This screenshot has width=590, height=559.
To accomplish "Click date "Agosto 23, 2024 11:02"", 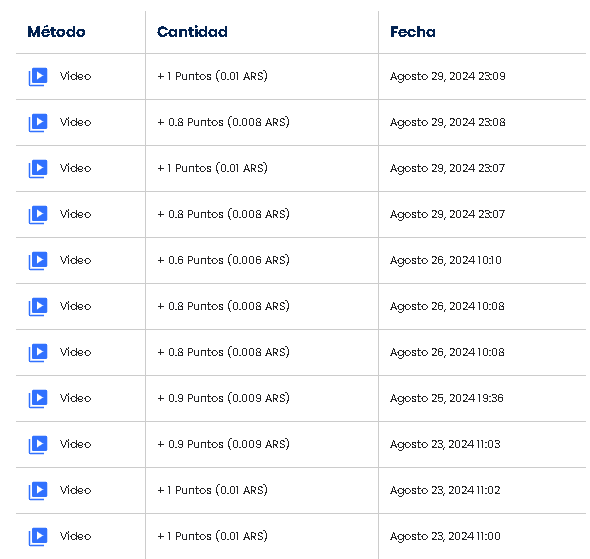I will (x=446, y=490).
